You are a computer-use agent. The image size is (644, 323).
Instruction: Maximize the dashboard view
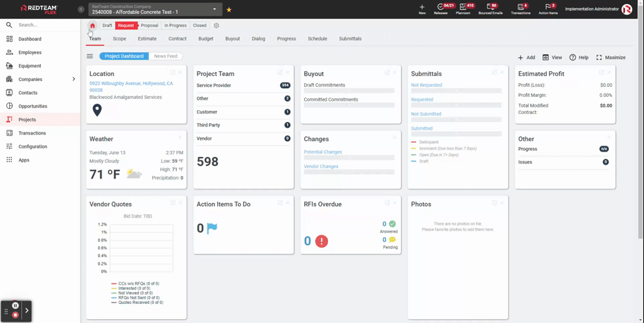[x=610, y=57]
